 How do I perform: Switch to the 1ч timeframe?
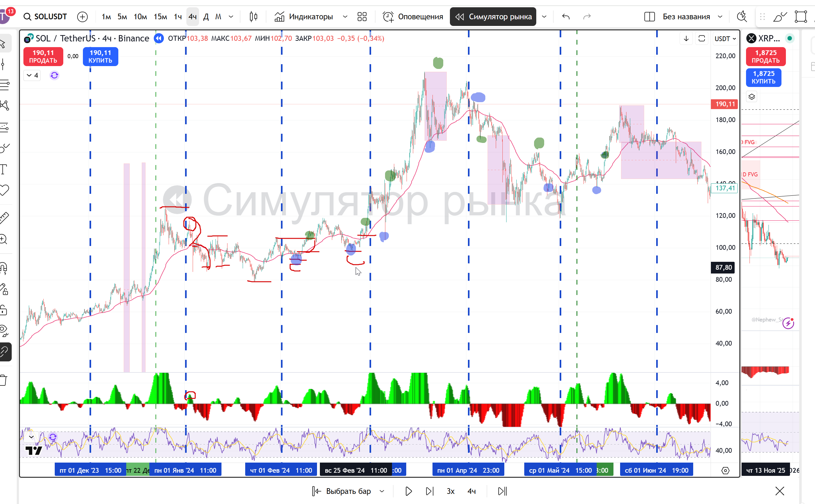[x=178, y=17]
